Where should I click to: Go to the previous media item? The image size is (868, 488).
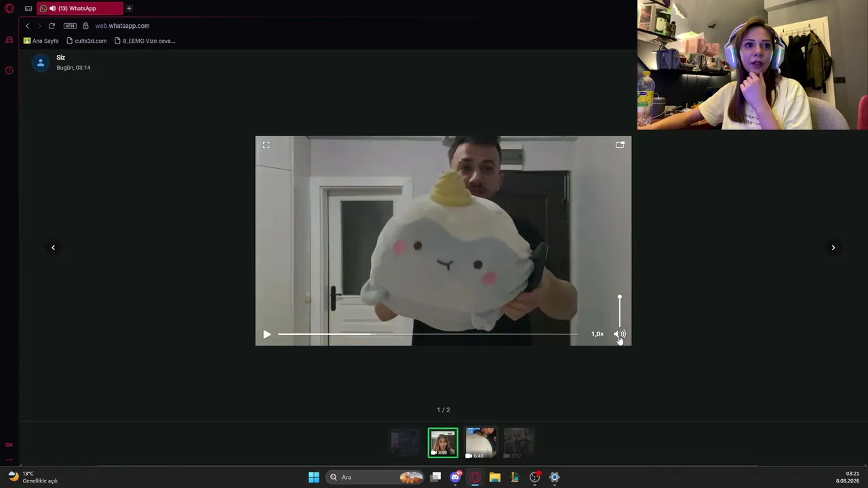[53, 247]
